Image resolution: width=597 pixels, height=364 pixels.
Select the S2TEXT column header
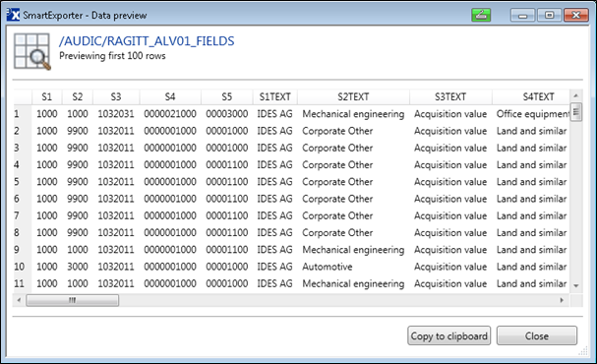tap(353, 96)
